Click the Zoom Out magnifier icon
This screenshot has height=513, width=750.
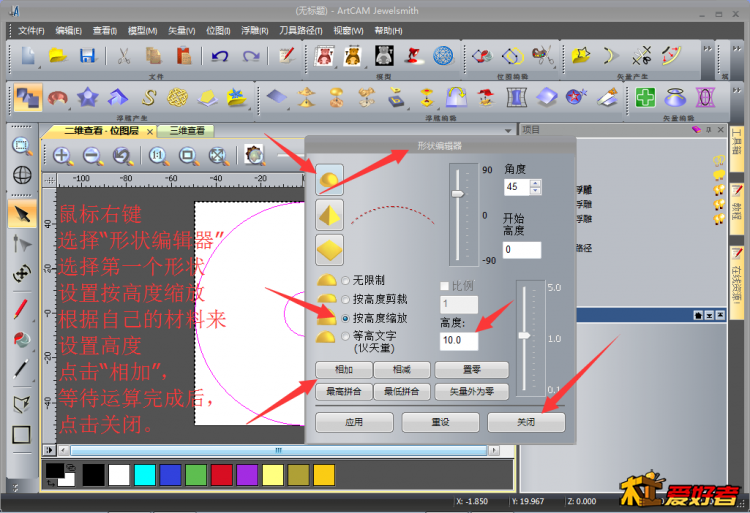(92, 156)
